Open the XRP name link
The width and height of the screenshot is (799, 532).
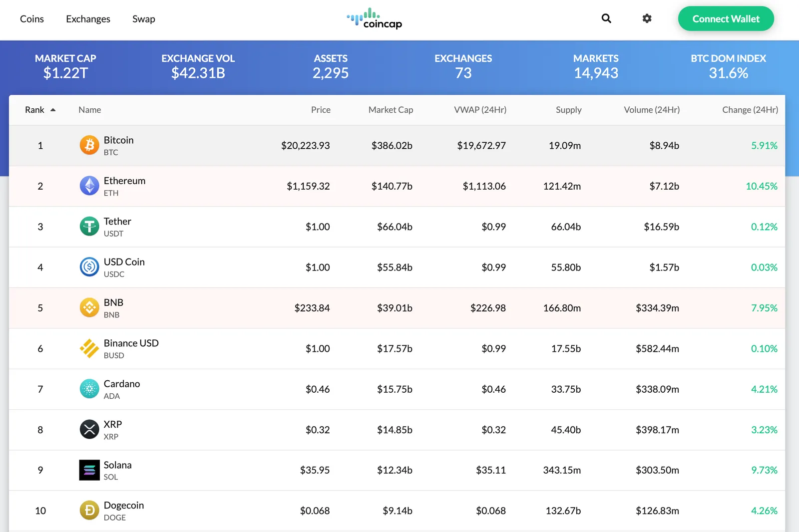coord(112,424)
